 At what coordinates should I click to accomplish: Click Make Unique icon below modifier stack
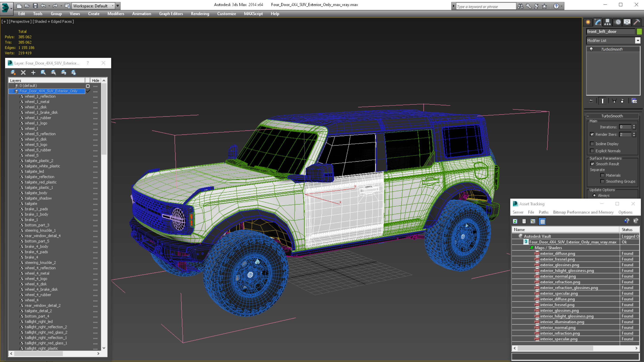[614, 101]
